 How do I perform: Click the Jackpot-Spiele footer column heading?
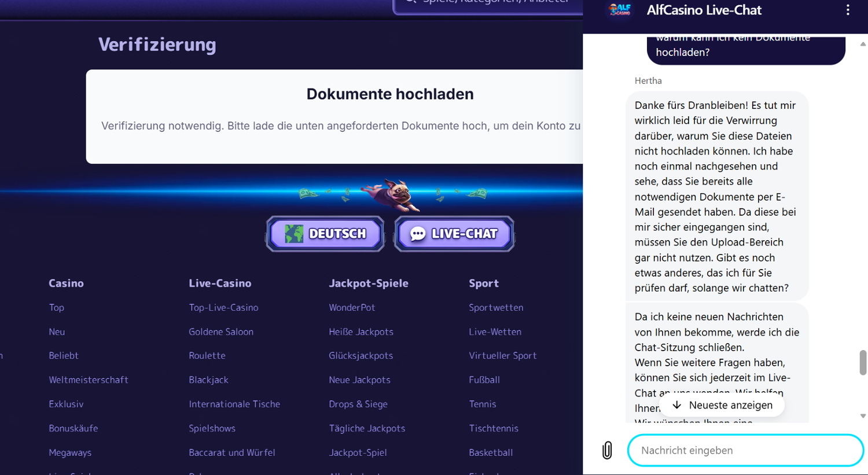click(369, 283)
